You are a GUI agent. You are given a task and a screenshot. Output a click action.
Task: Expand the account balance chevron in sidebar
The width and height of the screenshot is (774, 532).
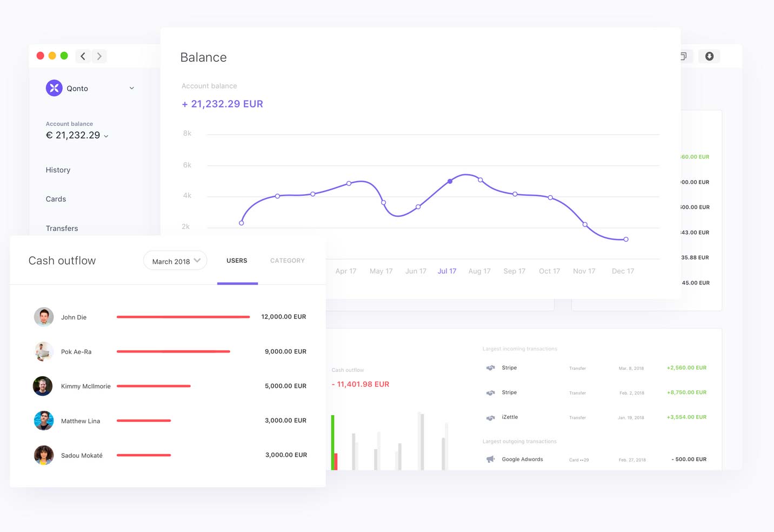(106, 136)
